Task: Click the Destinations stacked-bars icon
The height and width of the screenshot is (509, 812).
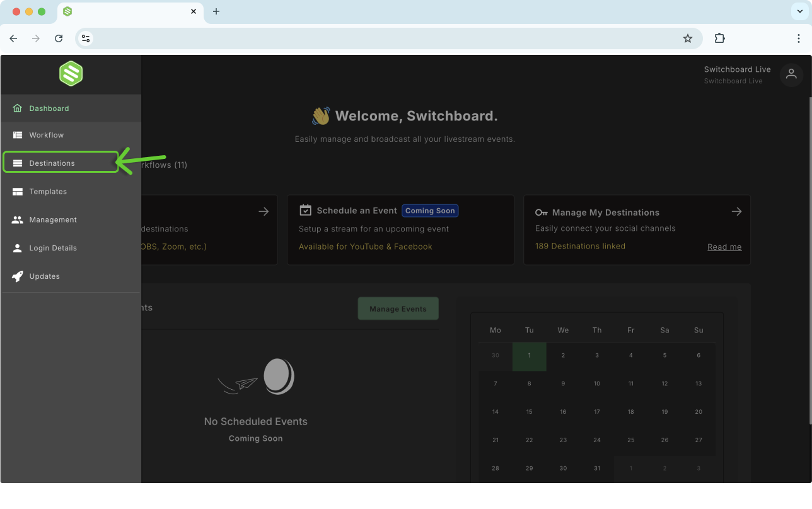Action: point(18,163)
